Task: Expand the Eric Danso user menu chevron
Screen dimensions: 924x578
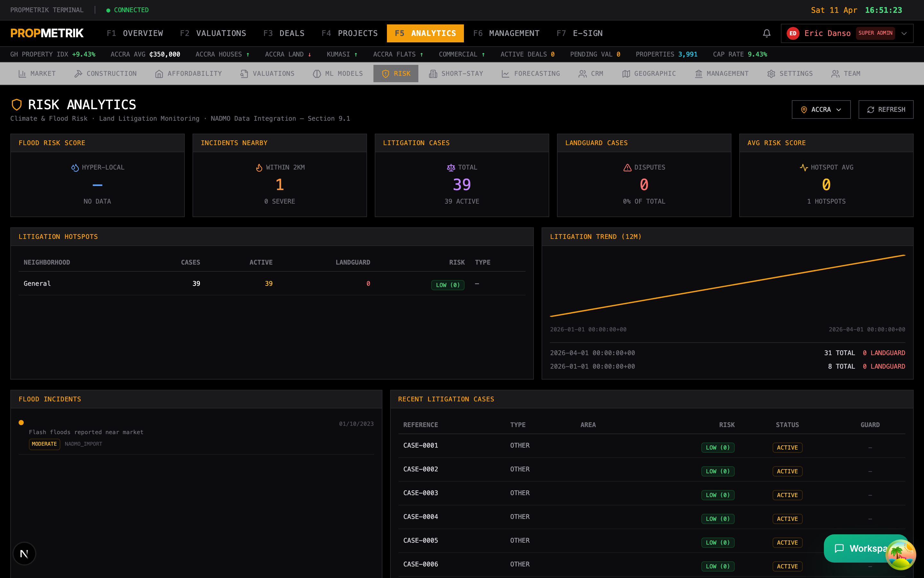Action: tap(904, 33)
